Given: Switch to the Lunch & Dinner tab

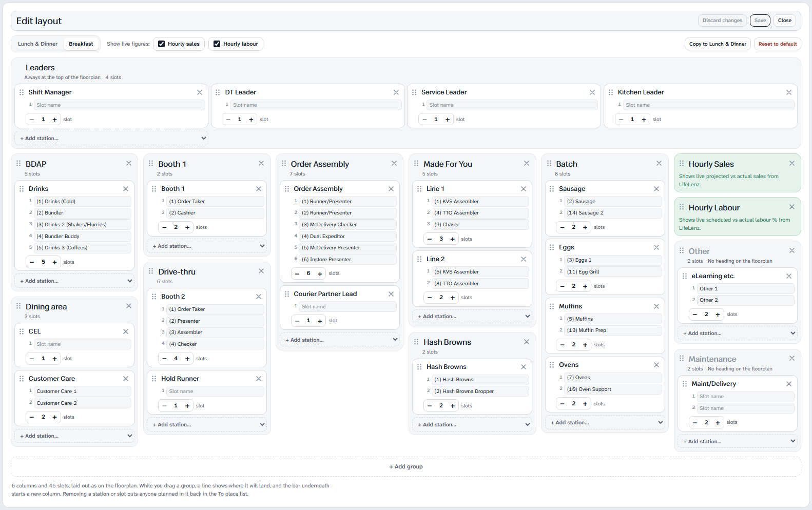Looking at the screenshot, I should (37, 44).
